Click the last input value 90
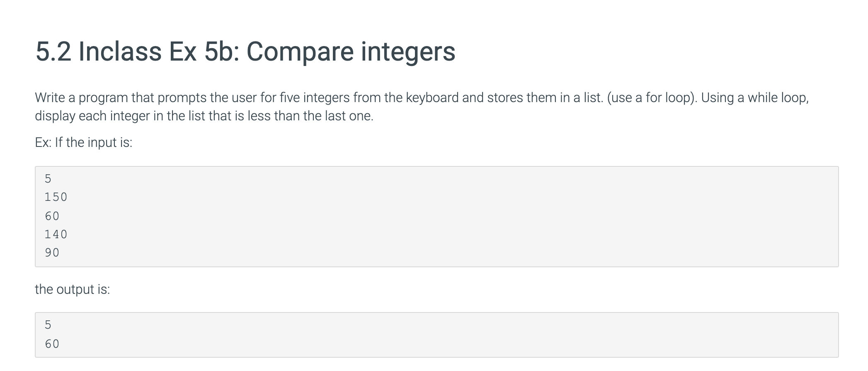This screenshot has height=371, width=868. point(52,253)
